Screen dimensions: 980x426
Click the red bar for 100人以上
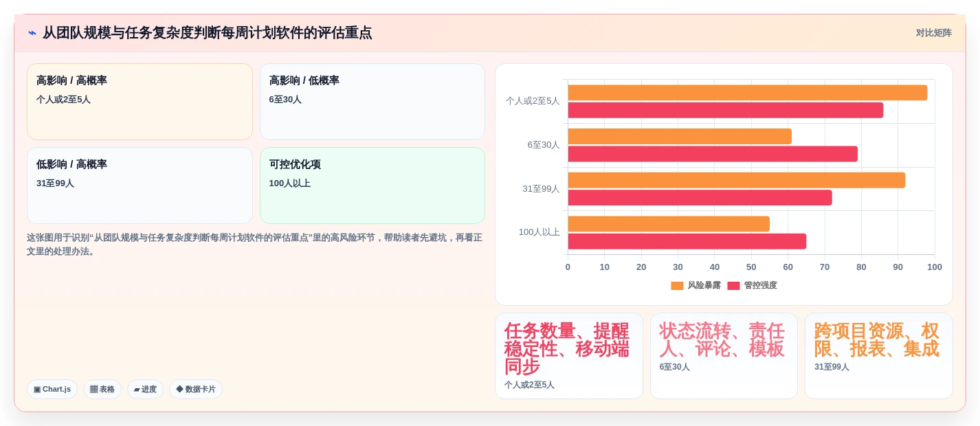(x=687, y=241)
